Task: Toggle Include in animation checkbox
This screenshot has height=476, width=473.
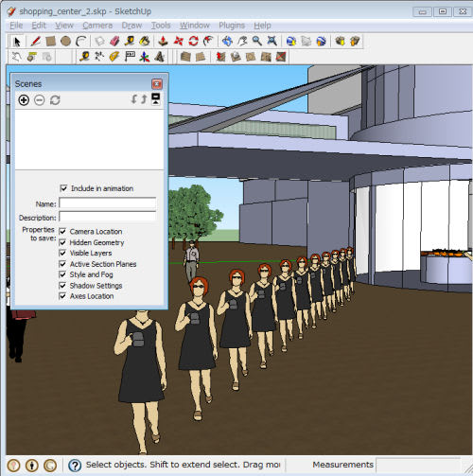Action: point(63,188)
